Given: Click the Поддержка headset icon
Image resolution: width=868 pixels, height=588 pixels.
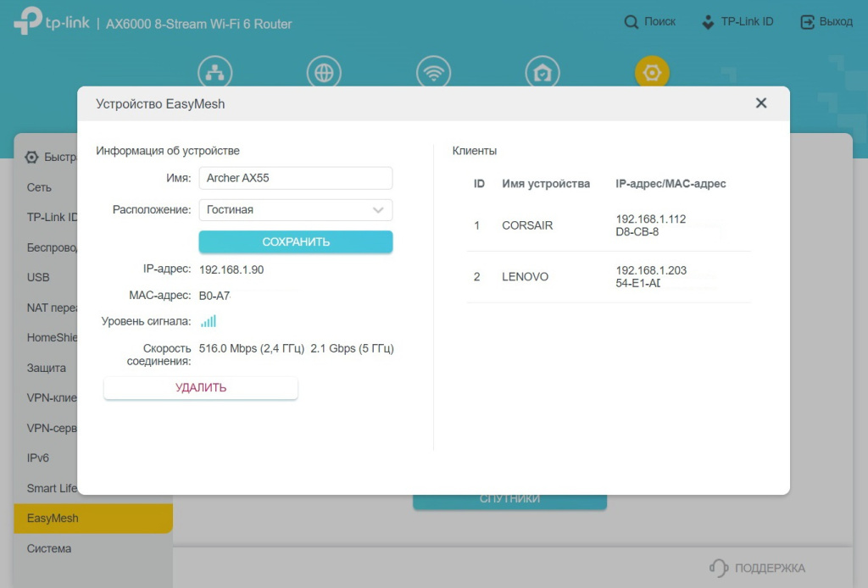Looking at the screenshot, I should (x=719, y=568).
